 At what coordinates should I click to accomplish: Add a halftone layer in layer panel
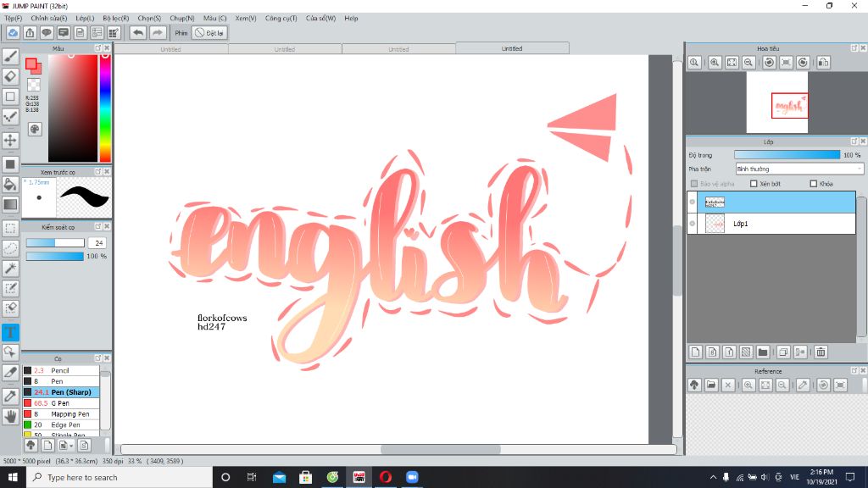[x=746, y=352]
